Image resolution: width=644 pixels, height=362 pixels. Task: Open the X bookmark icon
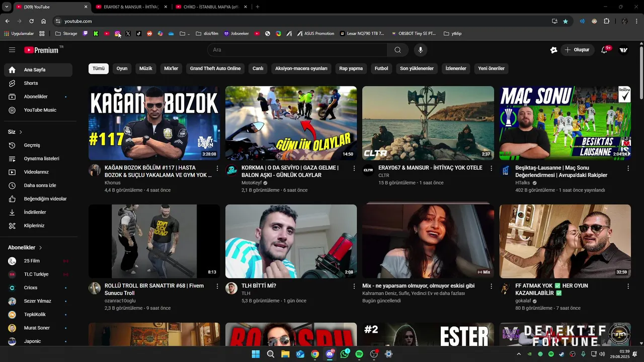[128, 34]
